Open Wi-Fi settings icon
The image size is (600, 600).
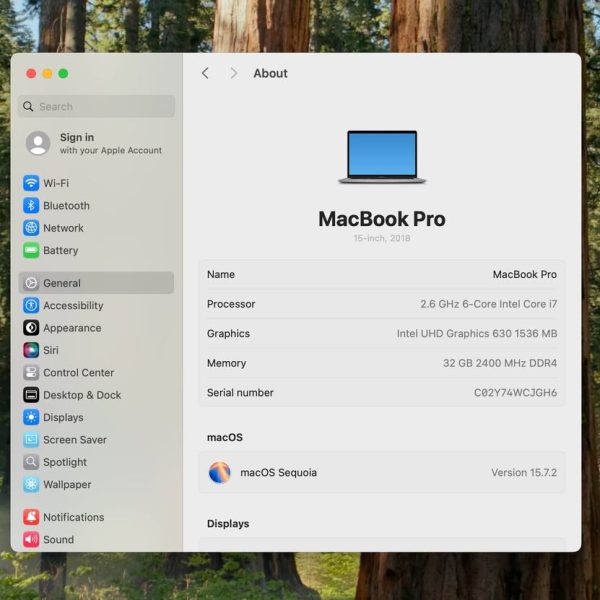[31, 183]
